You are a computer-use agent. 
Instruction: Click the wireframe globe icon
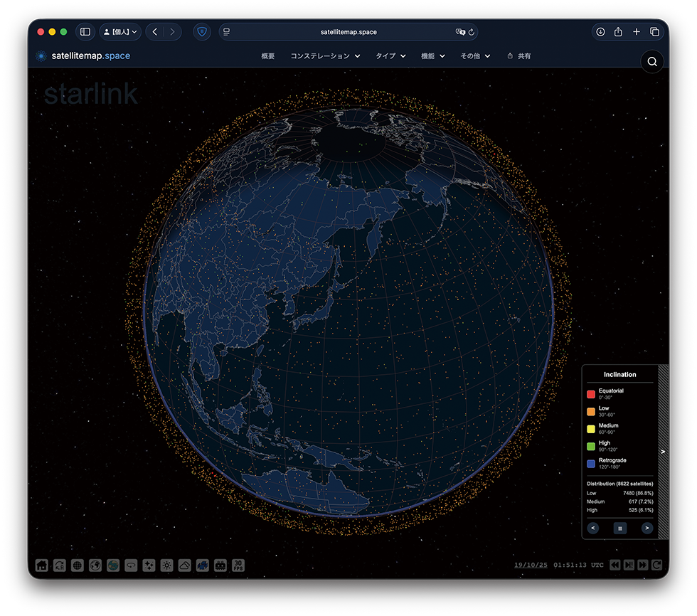click(x=78, y=565)
